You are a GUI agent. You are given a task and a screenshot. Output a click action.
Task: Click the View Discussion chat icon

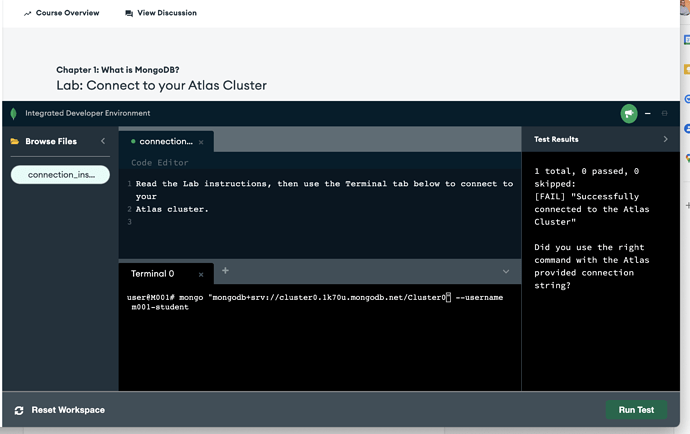tap(129, 14)
